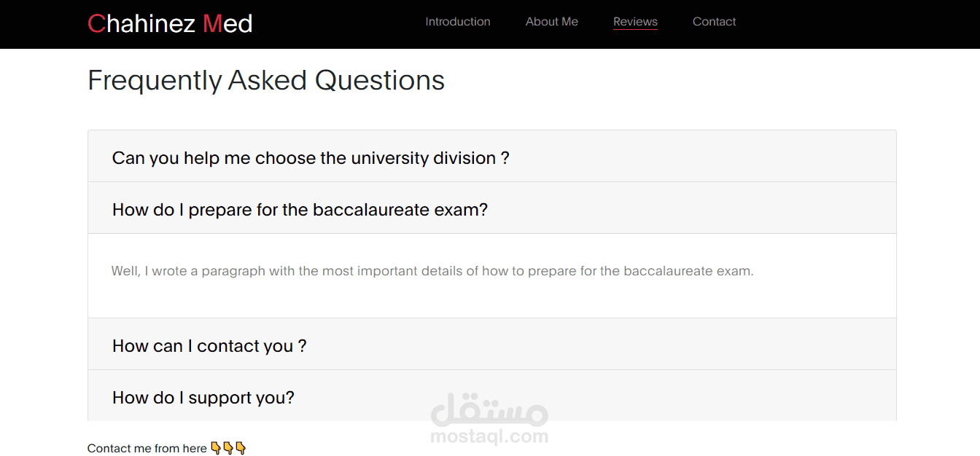Click the Frequently Asked Questions heading
This screenshot has width=980, height=456.
click(266, 80)
